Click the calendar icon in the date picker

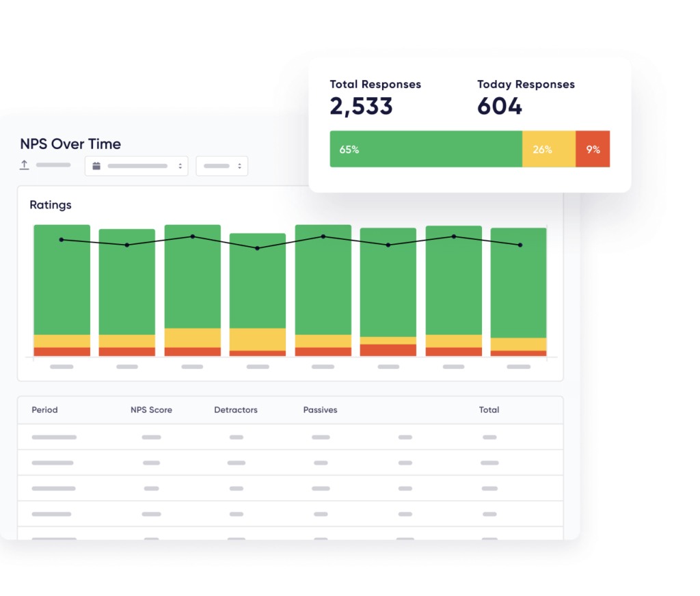click(x=96, y=166)
